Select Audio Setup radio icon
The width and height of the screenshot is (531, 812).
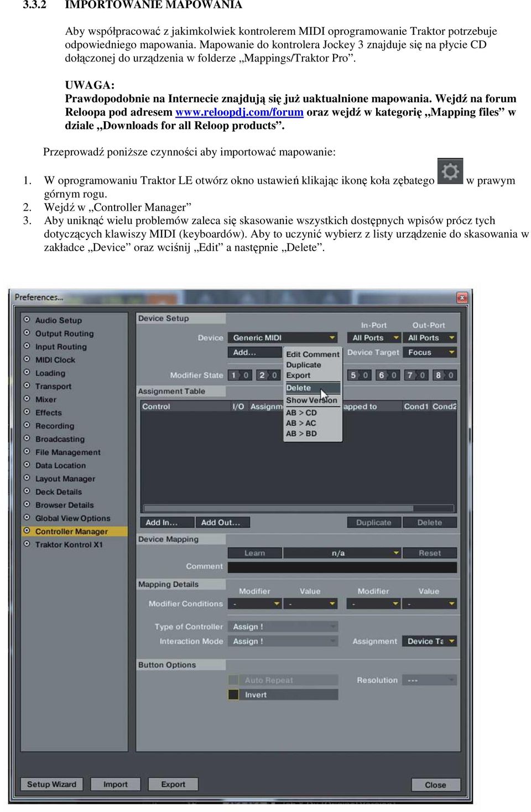[x=27, y=320]
